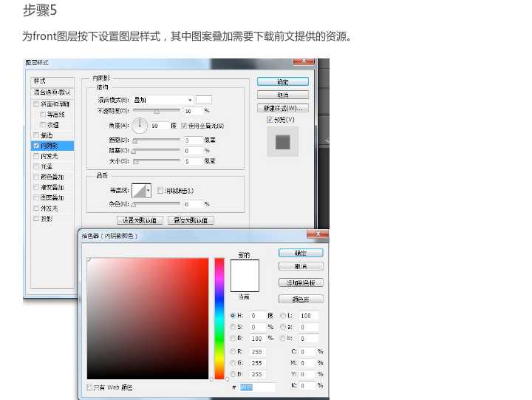Toggle the 内阴影 style checkbox
Screen dimensions: 532x400
36,146
